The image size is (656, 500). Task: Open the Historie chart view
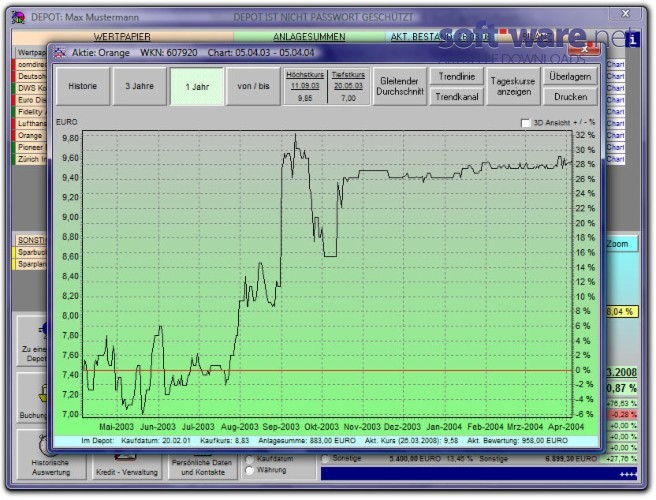click(83, 86)
